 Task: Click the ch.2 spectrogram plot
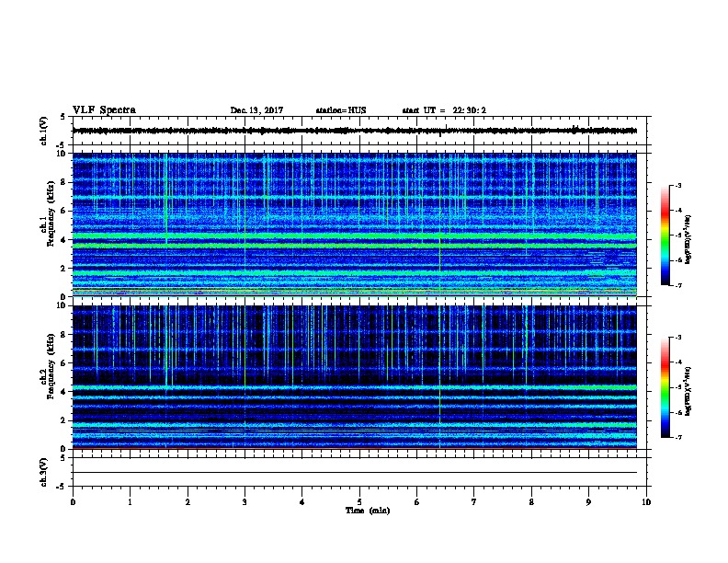(355, 377)
